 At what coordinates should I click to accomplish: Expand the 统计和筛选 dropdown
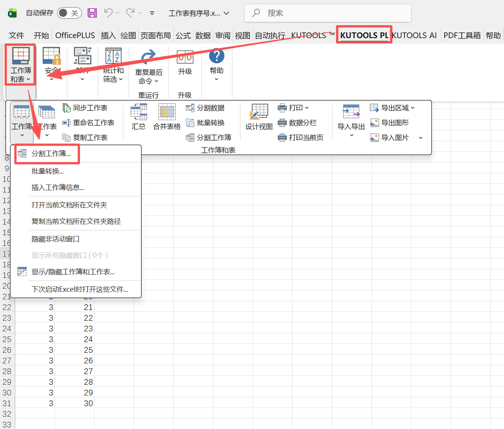click(x=114, y=75)
